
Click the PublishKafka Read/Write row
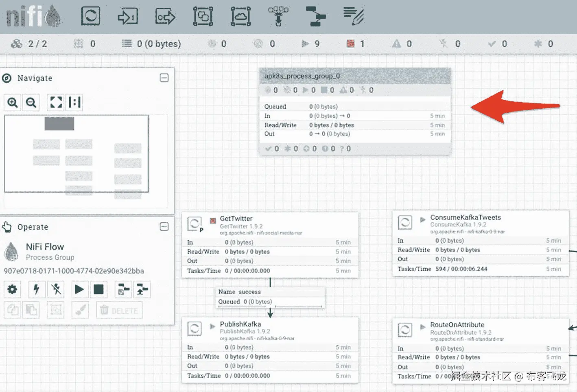point(270,357)
